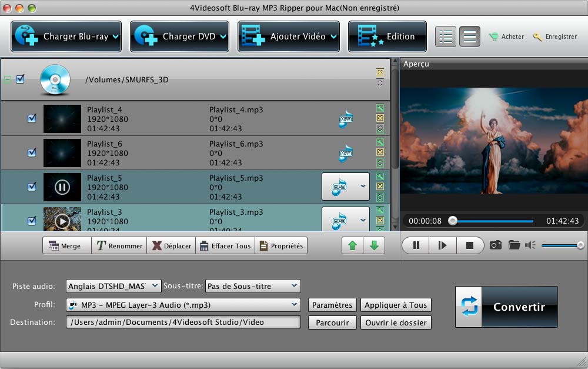
Task: Adjust the volume slider
Action: (x=562, y=245)
